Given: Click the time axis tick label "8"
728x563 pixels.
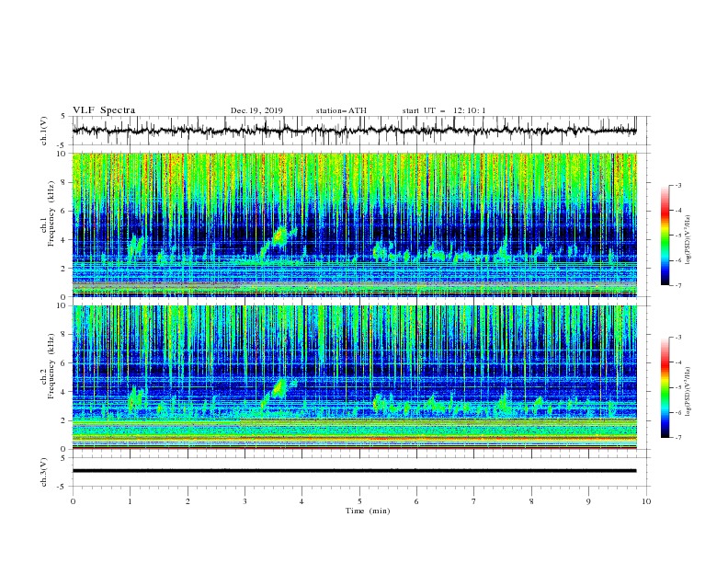Looking at the screenshot, I should [x=531, y=501].
